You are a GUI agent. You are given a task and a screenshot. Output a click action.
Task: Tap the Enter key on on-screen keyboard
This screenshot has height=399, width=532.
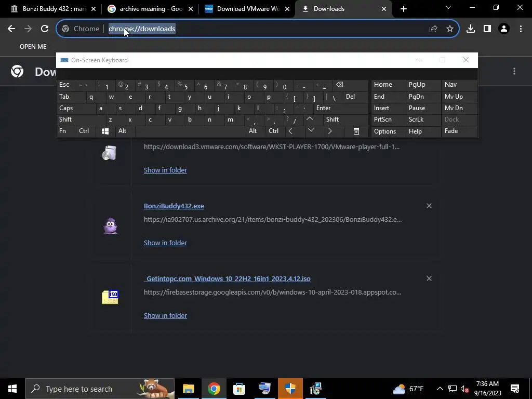[341, 108]
